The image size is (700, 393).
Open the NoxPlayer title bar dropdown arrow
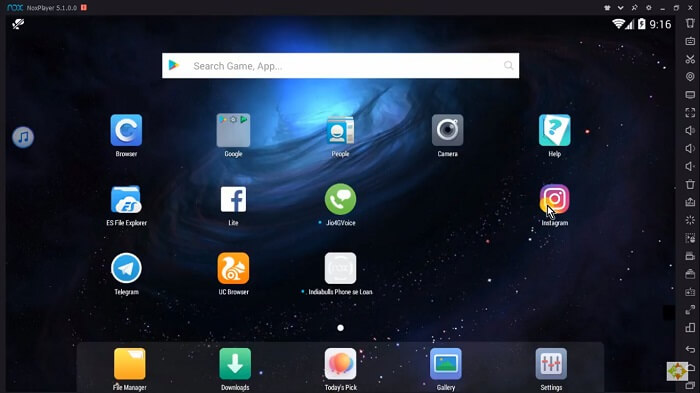620,8
